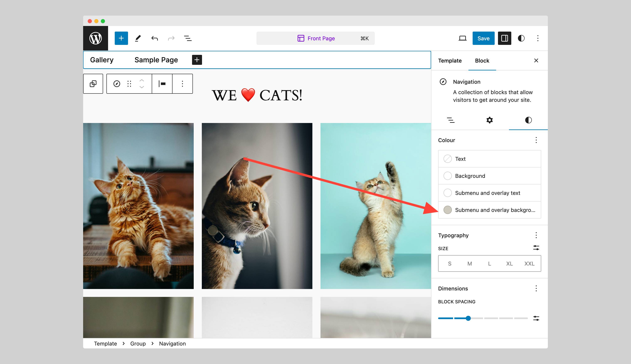Switch to the Template tab

pyautogui.click(x=450, y=60)
